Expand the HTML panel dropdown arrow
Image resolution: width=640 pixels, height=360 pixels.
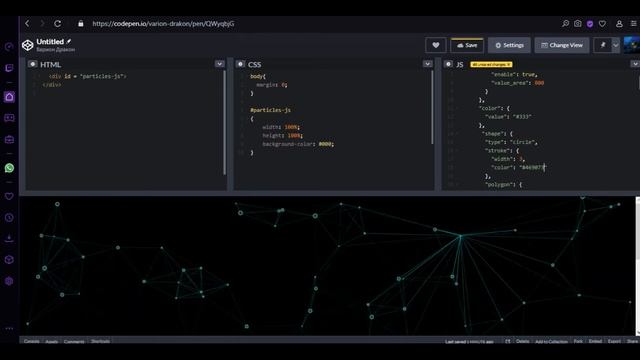(220, 64)
